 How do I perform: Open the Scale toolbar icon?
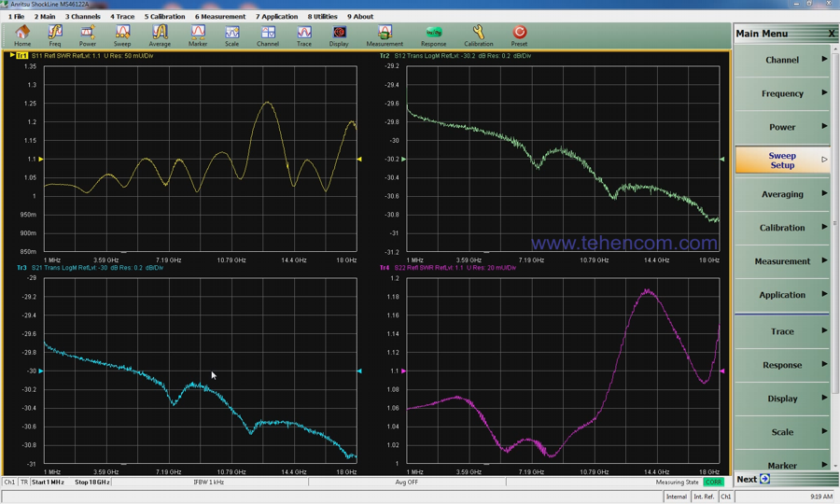click(x=232, y=35)
